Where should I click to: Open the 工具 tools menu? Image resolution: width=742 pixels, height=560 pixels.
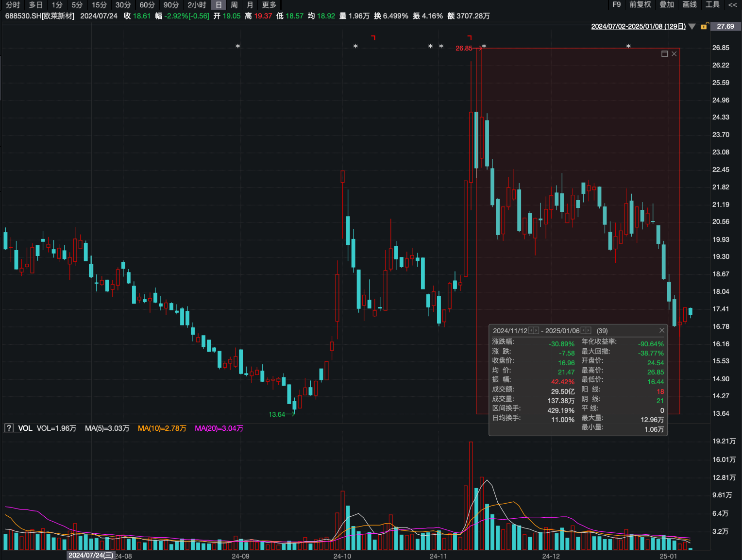[x=712, y=4]
